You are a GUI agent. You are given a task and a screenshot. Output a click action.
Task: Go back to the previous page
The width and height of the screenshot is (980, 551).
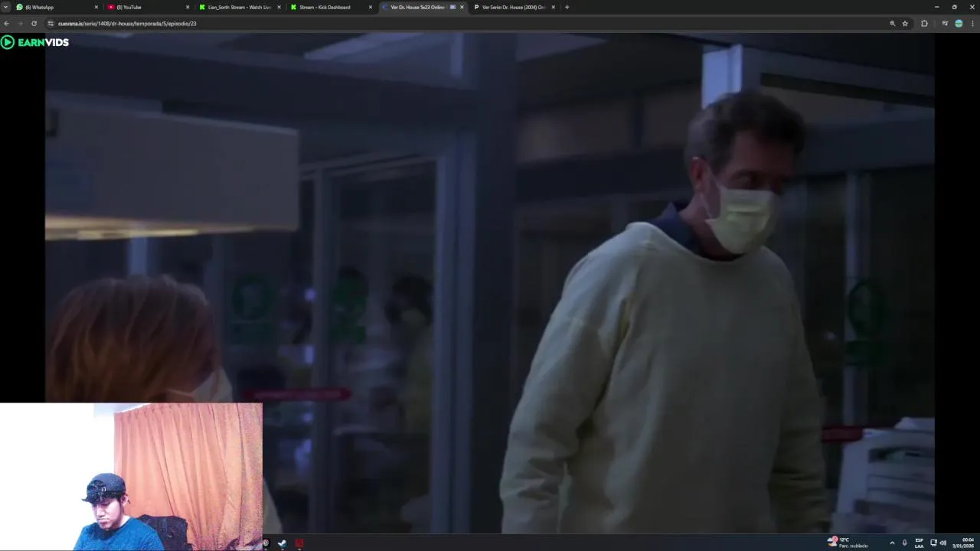(x=7, y=24)
